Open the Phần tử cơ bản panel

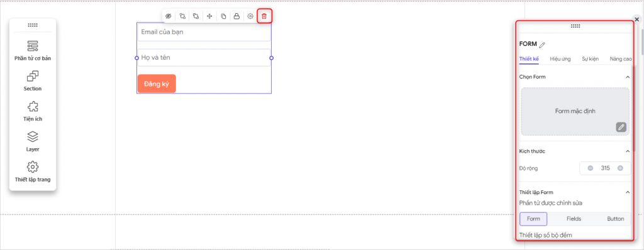(x=33, y=51)
